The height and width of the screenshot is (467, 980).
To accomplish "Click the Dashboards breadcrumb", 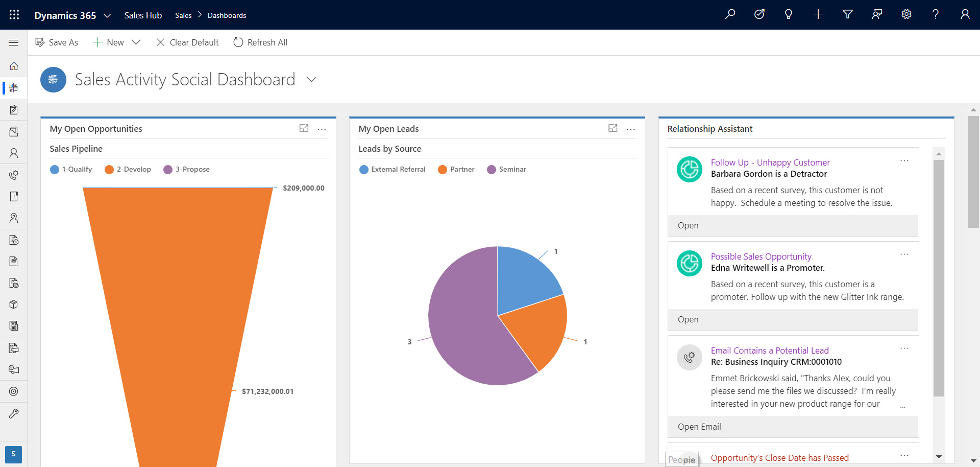I will pyautogui.click(x=227, y=15).
